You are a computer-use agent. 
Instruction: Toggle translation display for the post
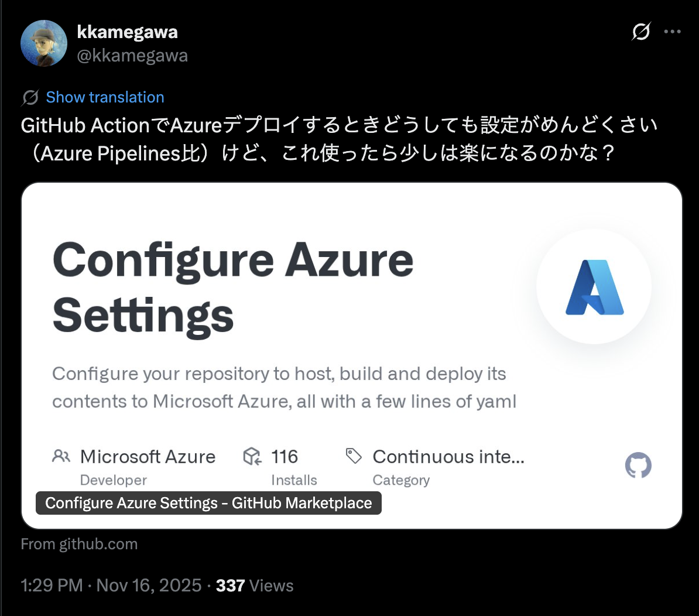click(105, 97)
